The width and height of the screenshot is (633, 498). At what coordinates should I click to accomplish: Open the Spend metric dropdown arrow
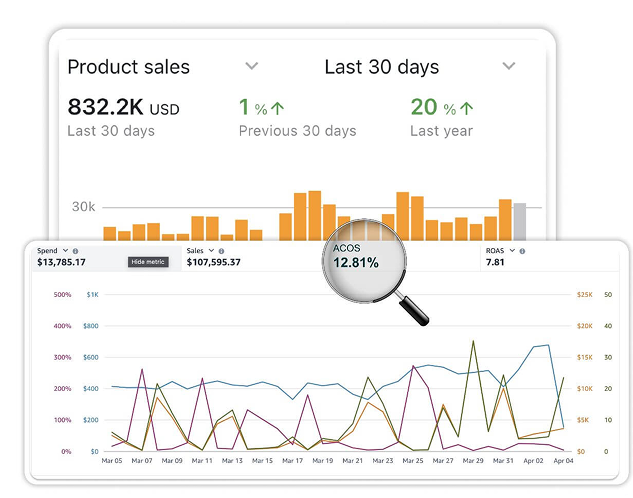tap(66, 250)
